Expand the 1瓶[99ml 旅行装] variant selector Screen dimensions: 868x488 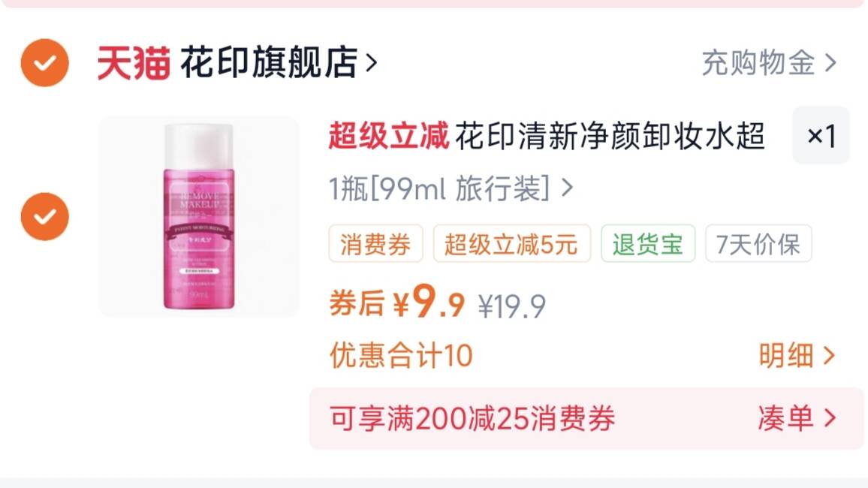(451, 188)
